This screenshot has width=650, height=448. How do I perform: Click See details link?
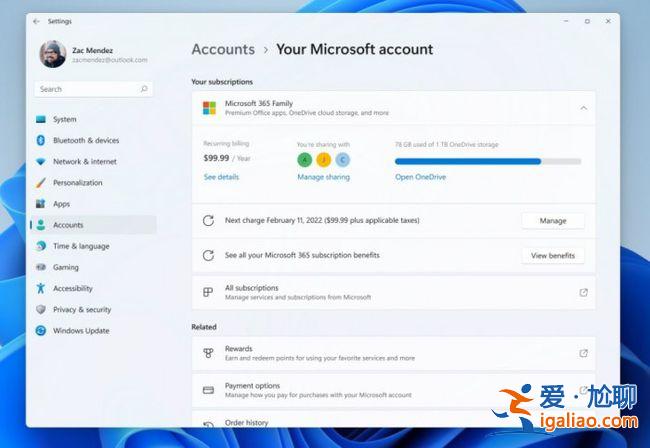tap(221, 177)
